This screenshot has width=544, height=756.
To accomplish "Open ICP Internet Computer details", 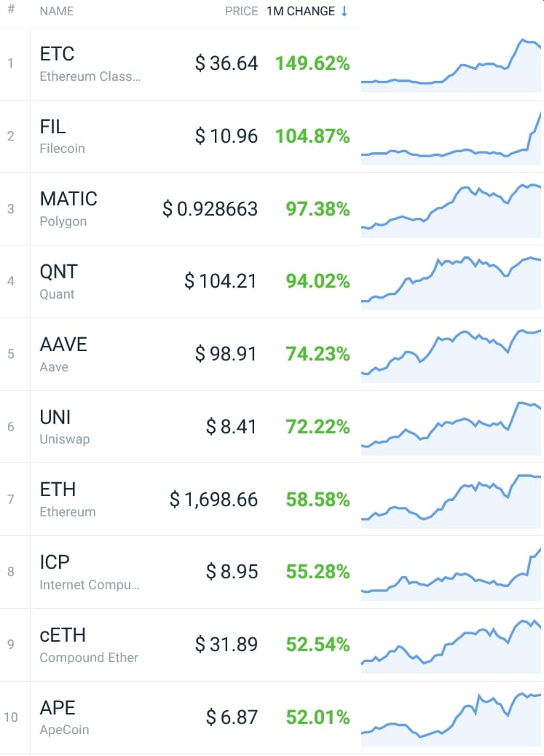I will [90, 572].
